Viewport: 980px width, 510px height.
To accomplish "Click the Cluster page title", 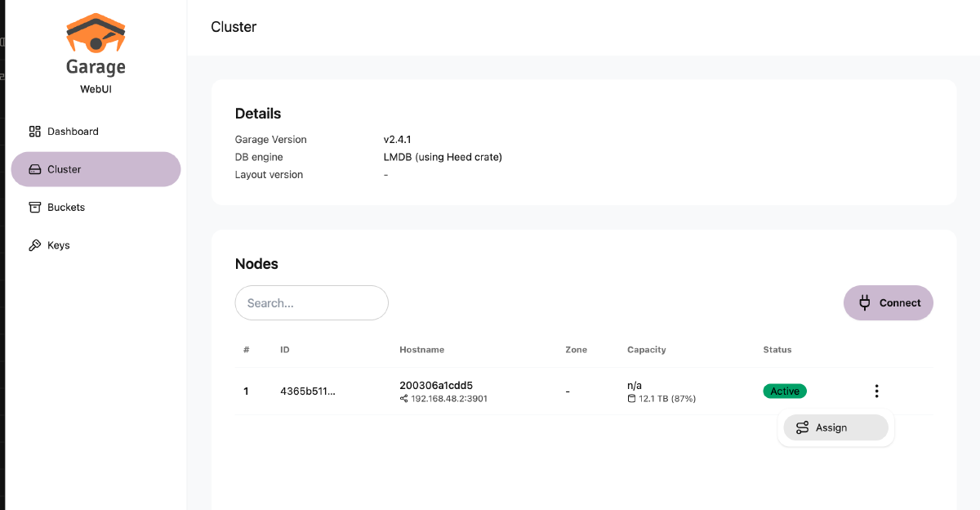I will coord(234,27).
